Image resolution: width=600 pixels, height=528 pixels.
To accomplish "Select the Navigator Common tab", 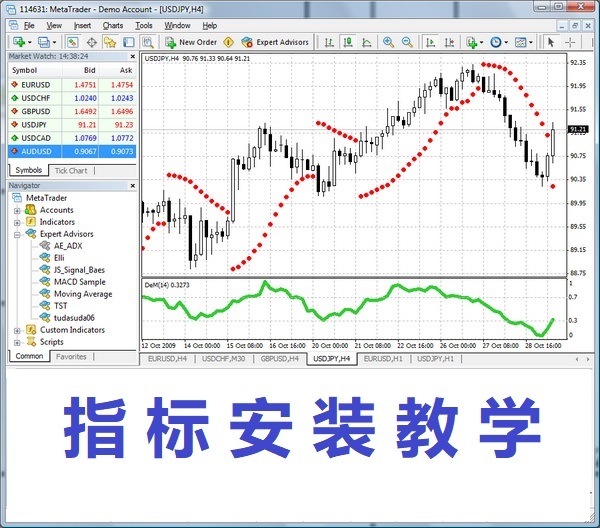I will pos(29,356).
